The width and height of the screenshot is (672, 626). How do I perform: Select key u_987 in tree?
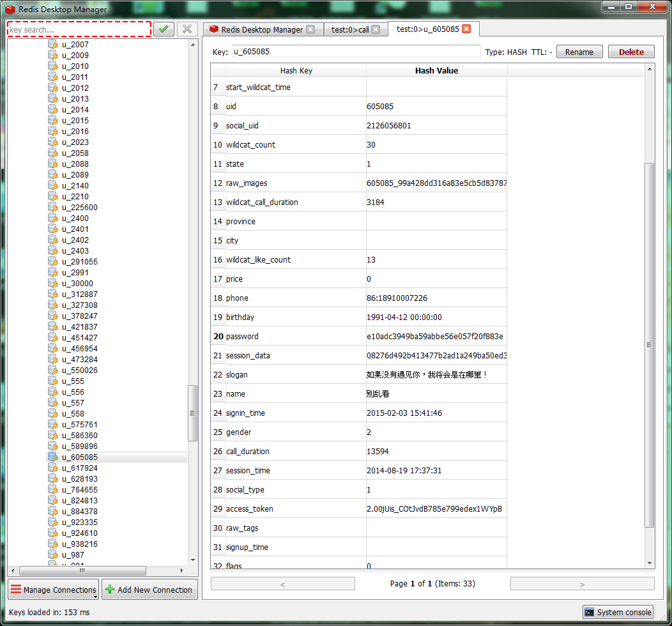pos(73,554)
